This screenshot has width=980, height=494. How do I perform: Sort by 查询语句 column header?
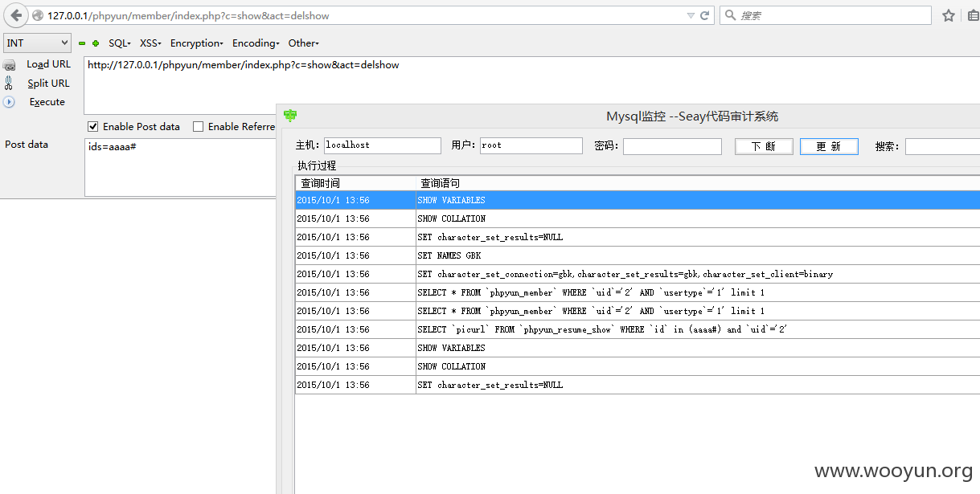point(698,183)
